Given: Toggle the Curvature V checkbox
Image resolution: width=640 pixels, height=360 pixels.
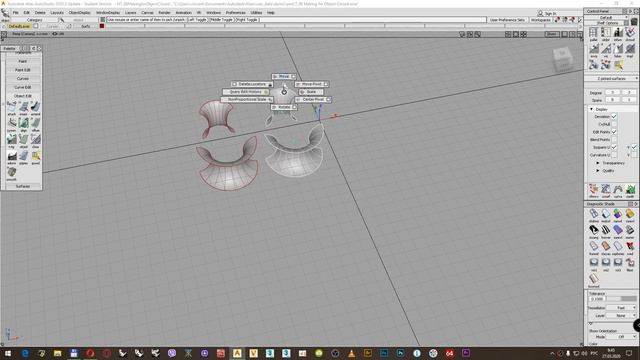Looking at the screenshot, I should pyautogui.click(x=634, y=155).
